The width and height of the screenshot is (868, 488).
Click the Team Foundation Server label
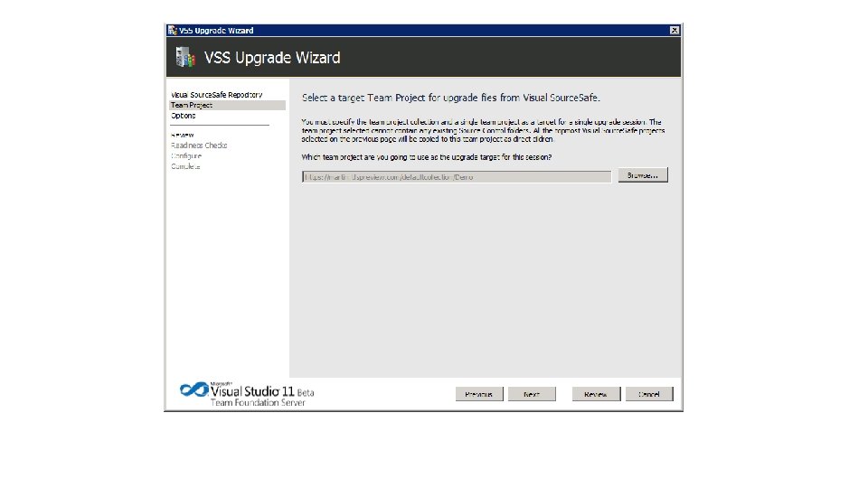[258, 403]
